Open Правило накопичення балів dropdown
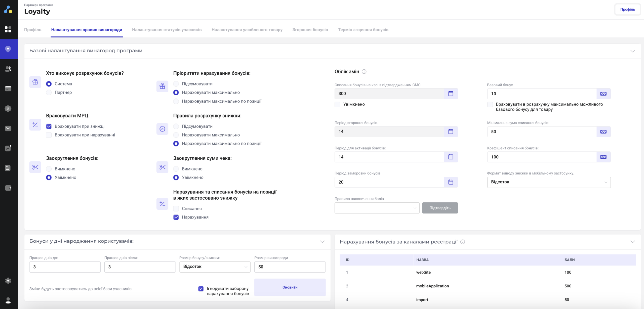Screen dimensions: 644x309 (x=377, y=208)
